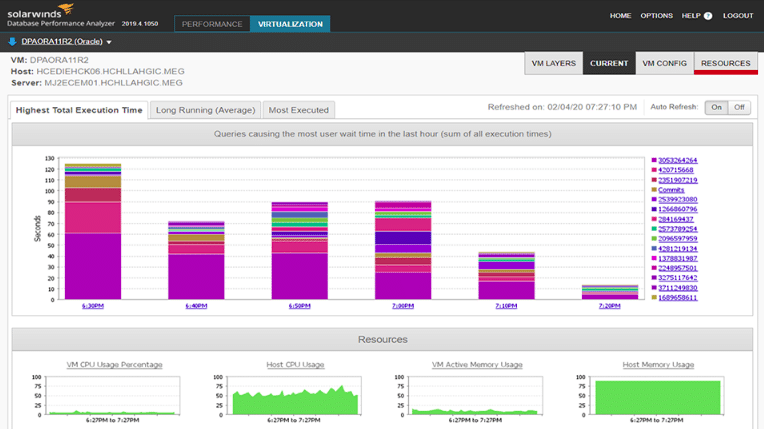Click the 6:30PM stacked bar
The image size is (764, 429).
(x=93, y=232)
